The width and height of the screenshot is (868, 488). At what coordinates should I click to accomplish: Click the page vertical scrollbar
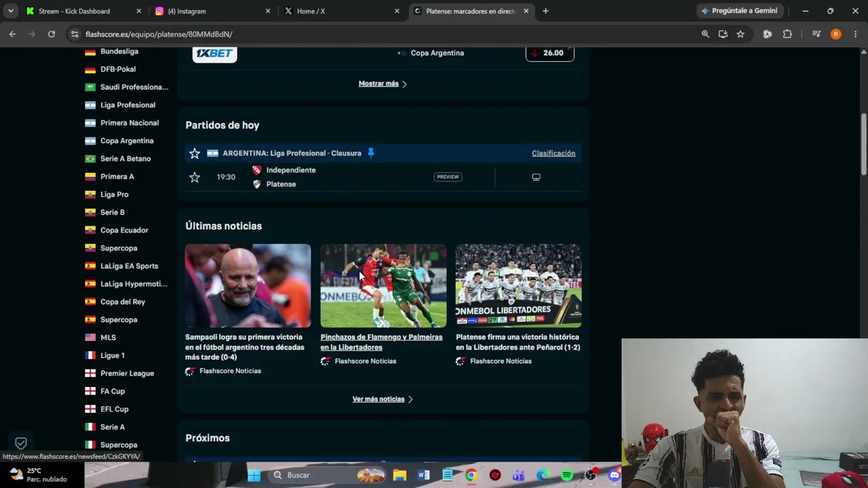click(x=863, y=144)
